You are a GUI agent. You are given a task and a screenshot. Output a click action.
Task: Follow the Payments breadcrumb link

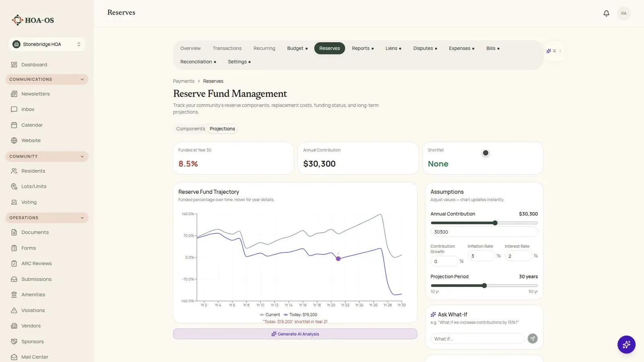184,81
